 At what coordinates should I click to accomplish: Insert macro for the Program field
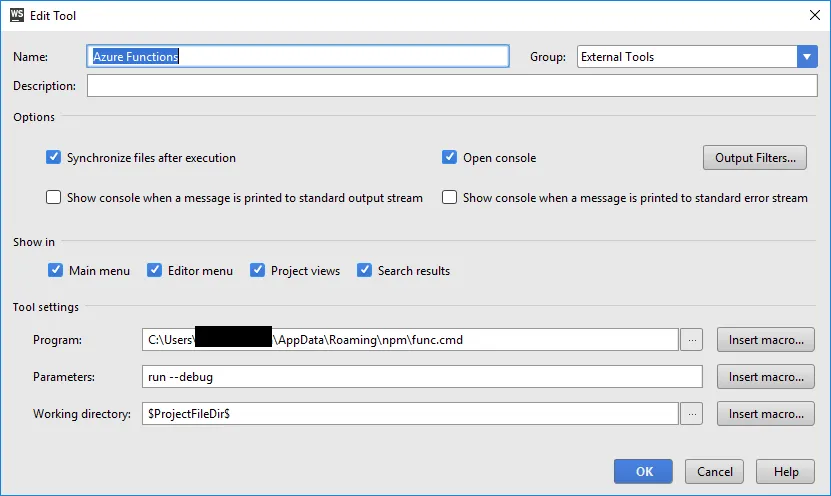[765, 340]
